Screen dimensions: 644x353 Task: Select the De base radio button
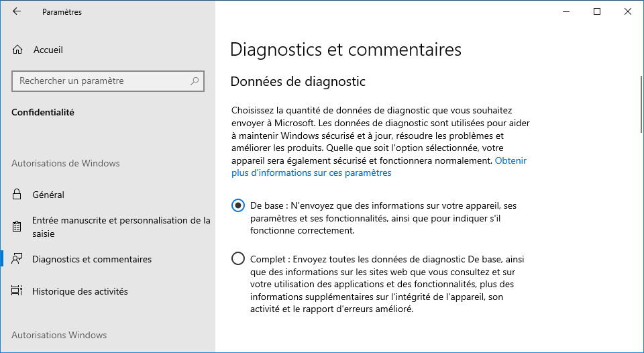tap(237, 205)
